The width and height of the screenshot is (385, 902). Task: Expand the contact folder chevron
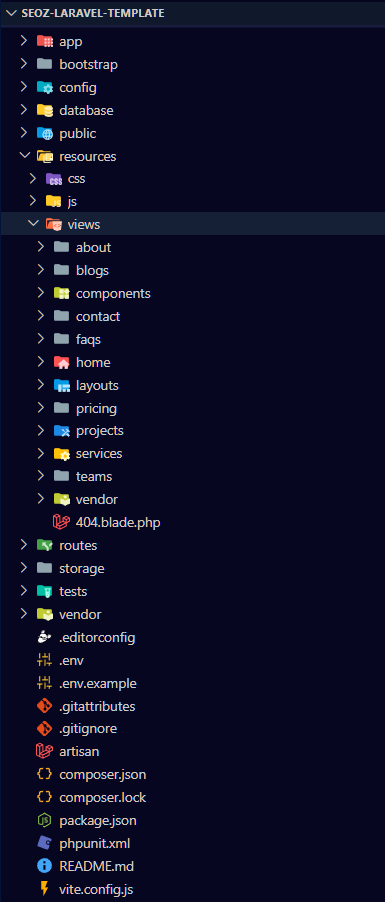click(x=40, y=316)
